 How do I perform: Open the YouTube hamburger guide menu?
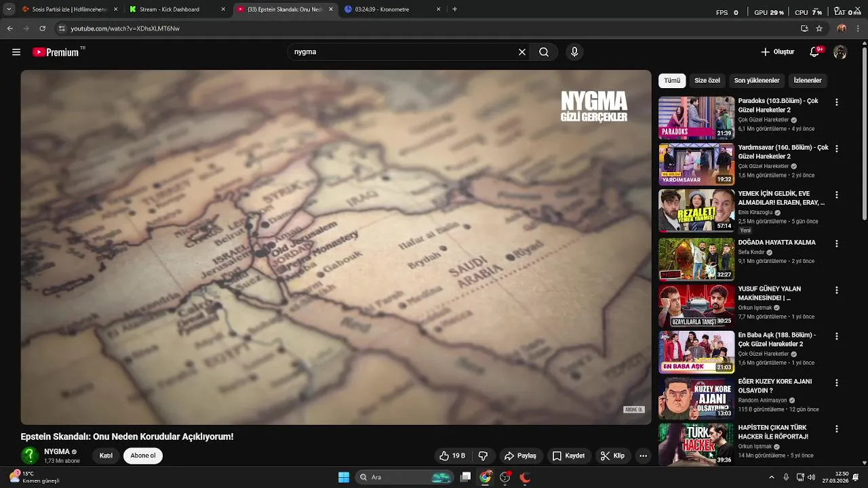point(16,52)
